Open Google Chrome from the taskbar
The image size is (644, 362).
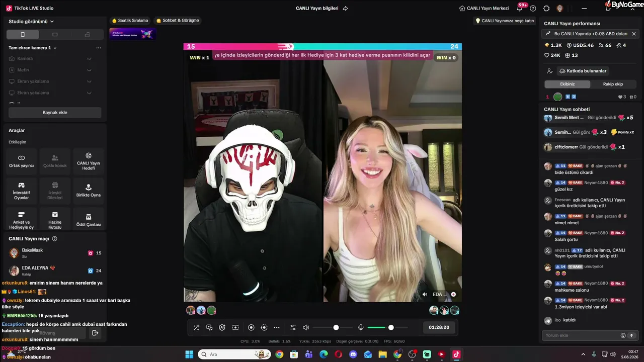279,354
